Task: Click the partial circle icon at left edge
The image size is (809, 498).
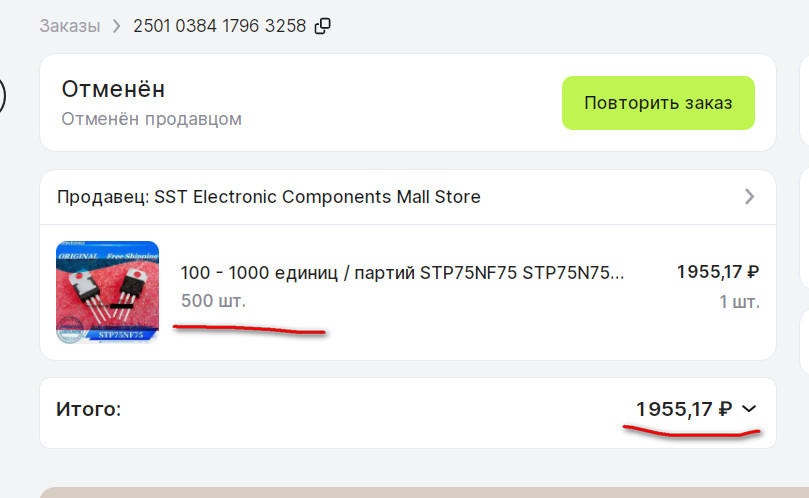Action: point(3,97)
